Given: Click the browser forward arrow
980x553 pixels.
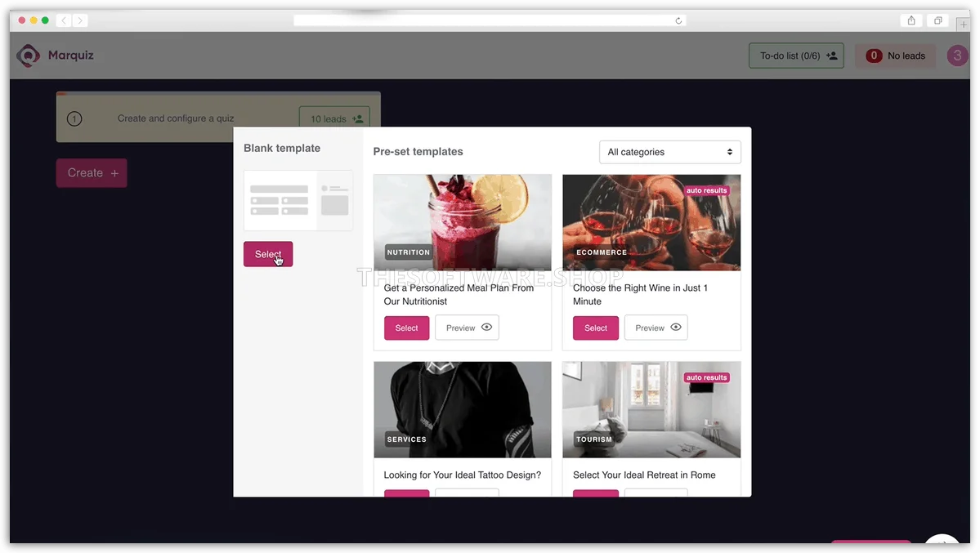Looking at the screenshot, I should (80, 20).
